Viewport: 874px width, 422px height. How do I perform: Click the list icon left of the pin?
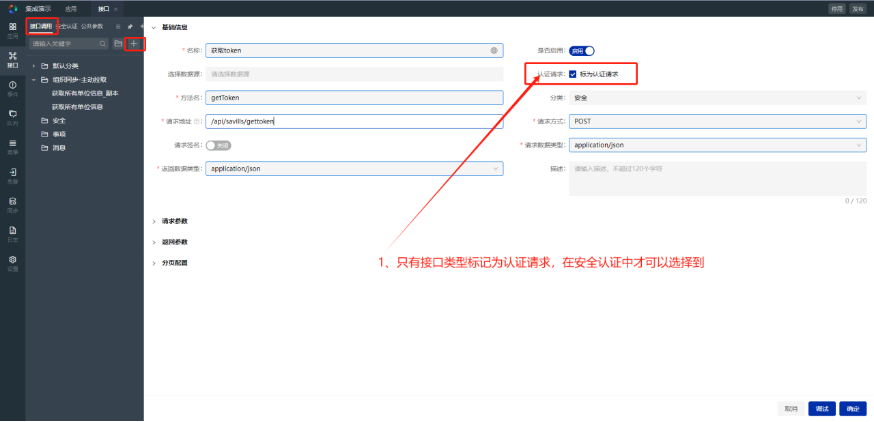118,26
